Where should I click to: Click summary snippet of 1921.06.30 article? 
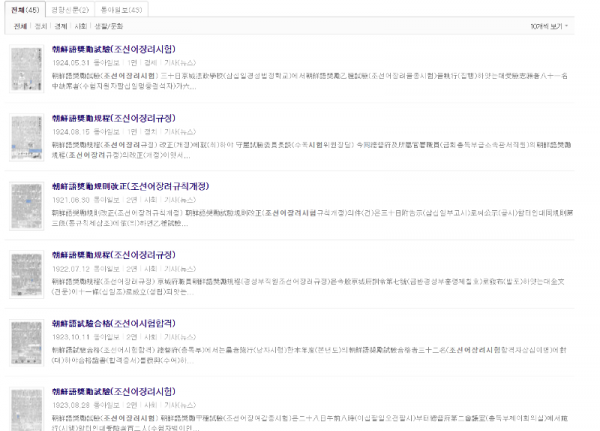tap(312, 218)
